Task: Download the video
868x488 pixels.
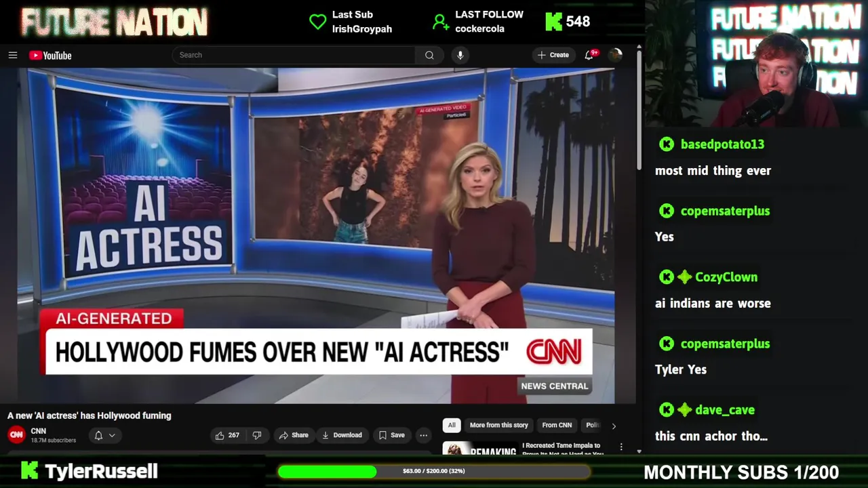Action: click(342, 435)
